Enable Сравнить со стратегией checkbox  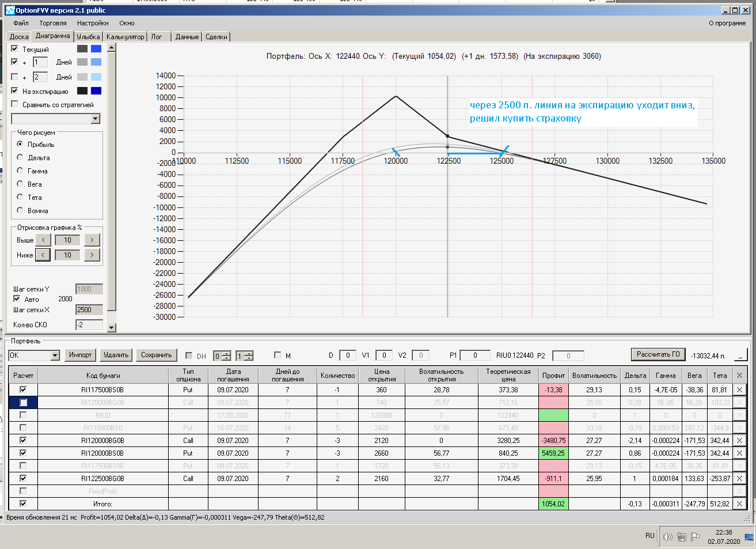pyautogui.click(x=15, y=104)
